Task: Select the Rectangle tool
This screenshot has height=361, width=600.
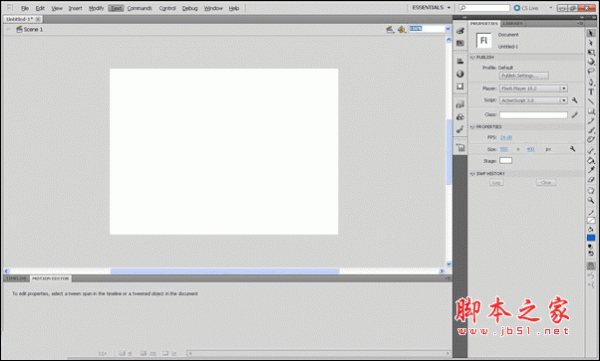Action: 591,111
